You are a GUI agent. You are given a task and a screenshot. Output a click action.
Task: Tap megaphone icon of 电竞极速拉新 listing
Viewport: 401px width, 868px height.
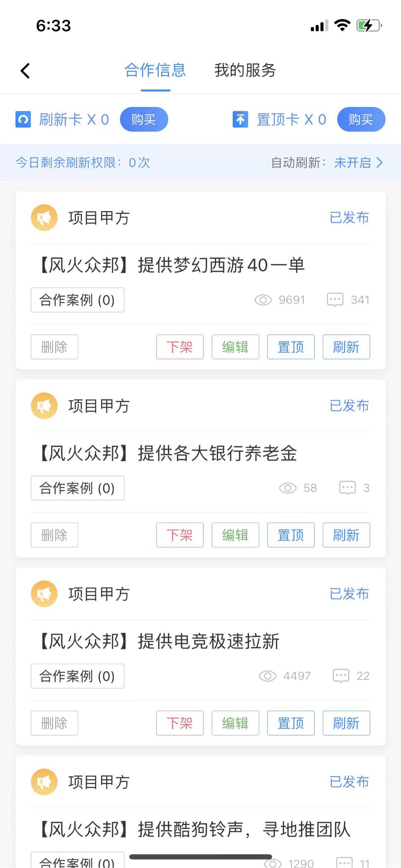[x=44, y=594]
